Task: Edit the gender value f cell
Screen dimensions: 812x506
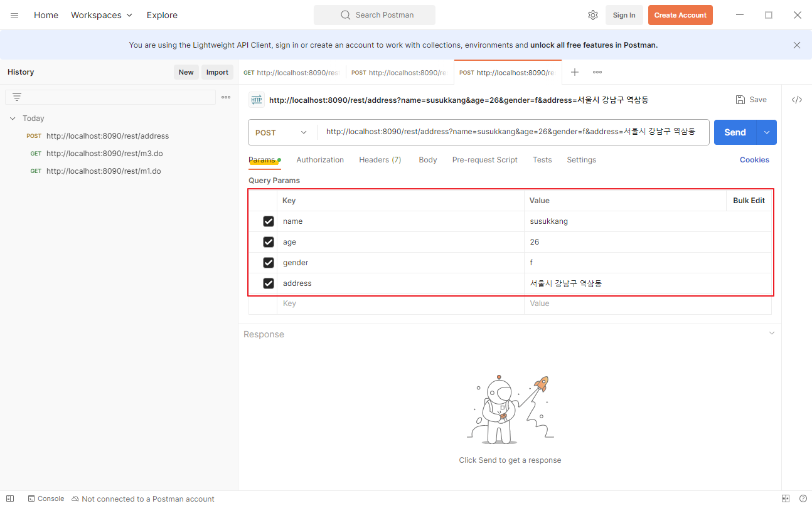Action: pos(648,263)
